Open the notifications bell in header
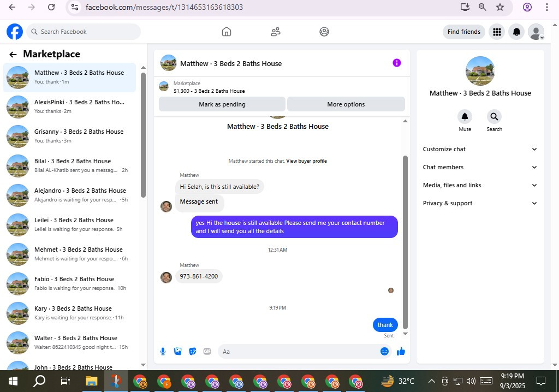The width and height of the screenshot is (559, 392). click(516, 32)
